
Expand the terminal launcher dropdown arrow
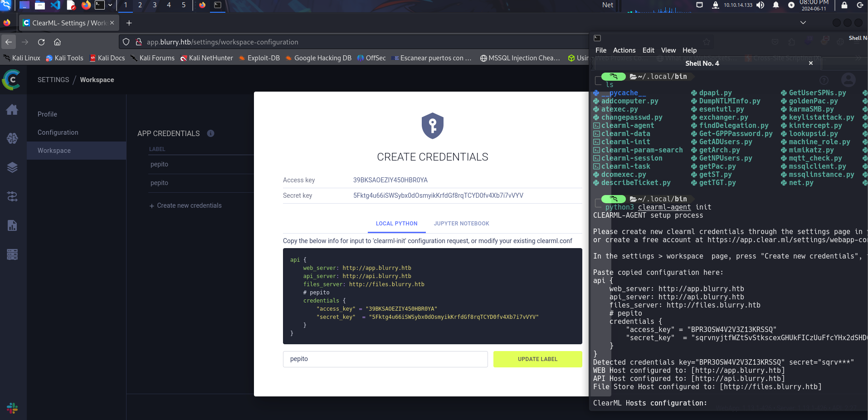[x=110, y=5]
